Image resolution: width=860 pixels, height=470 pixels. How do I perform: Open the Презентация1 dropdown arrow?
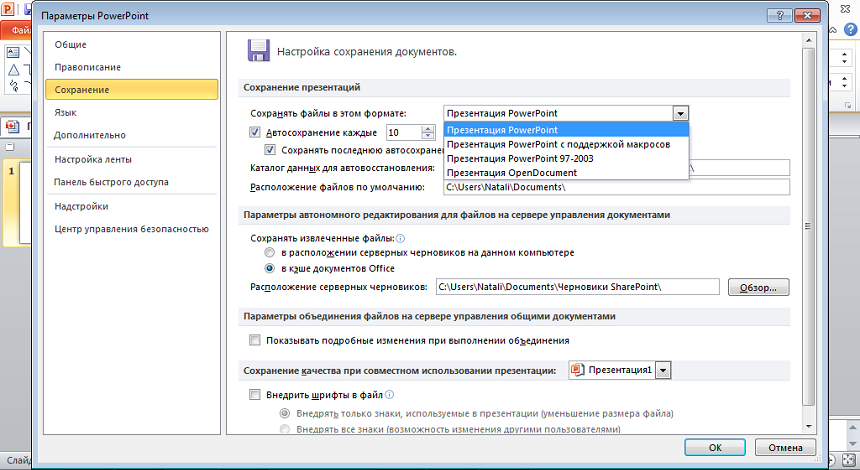[x=663, y=371]
